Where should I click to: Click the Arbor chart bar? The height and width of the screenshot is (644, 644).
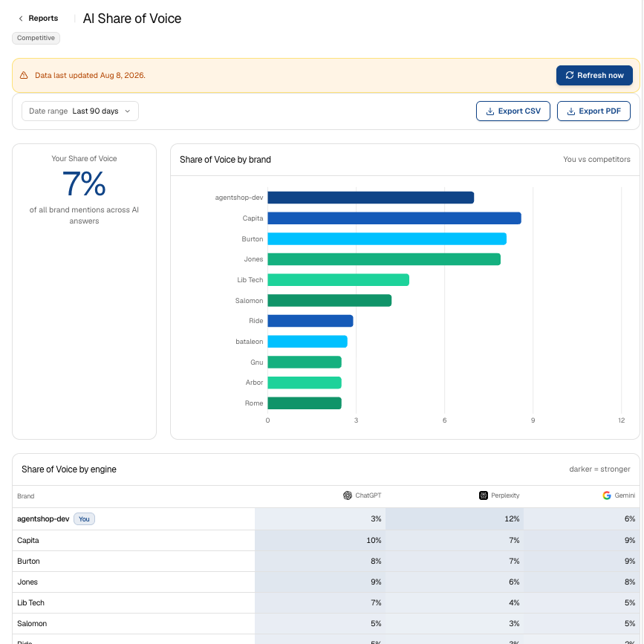(x=305, y=383)
